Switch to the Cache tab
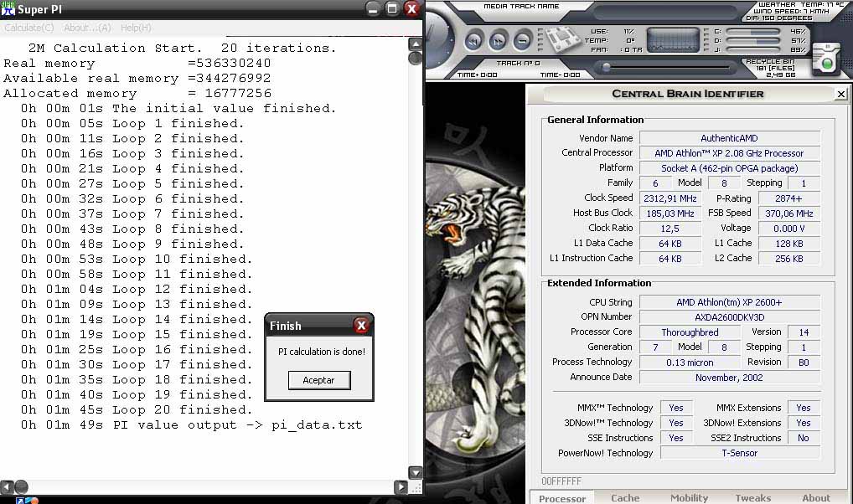Image resolution: width=853 pixels, height=504 pixels. pos(625,498)
